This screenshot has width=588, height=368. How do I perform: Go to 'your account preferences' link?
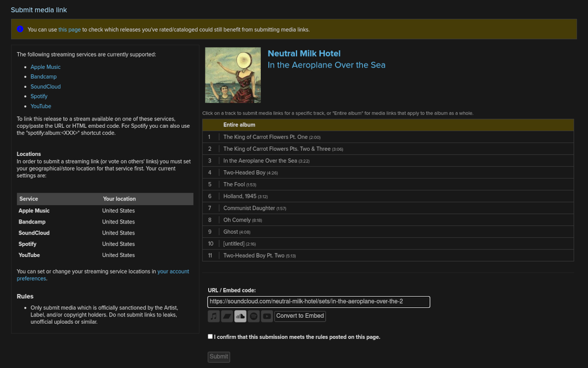coord(103,275)
